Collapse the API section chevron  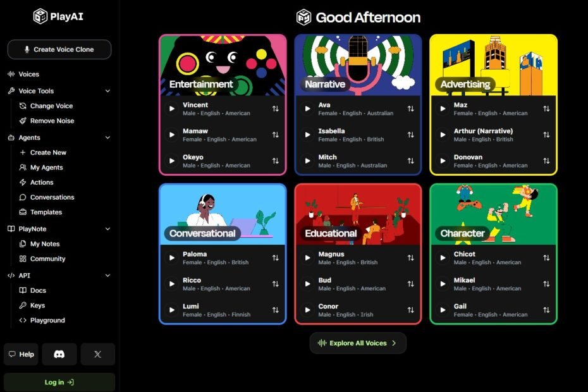tap(107, 275)
